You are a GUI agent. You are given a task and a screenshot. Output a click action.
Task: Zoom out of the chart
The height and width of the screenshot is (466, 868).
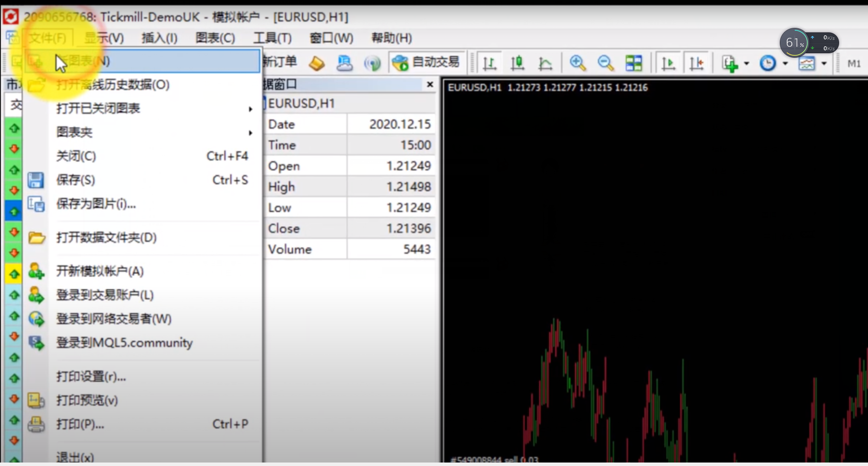(x=605, y=63)
